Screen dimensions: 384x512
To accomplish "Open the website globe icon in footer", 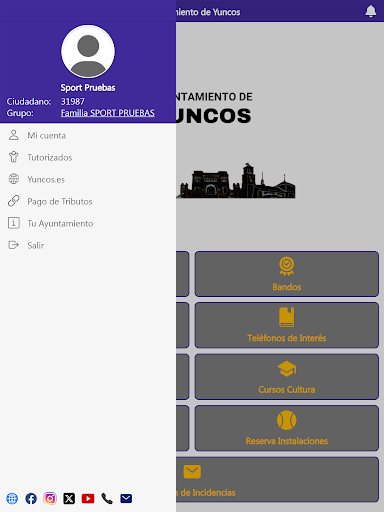I will pyautogui.click(x=12, y=499).
